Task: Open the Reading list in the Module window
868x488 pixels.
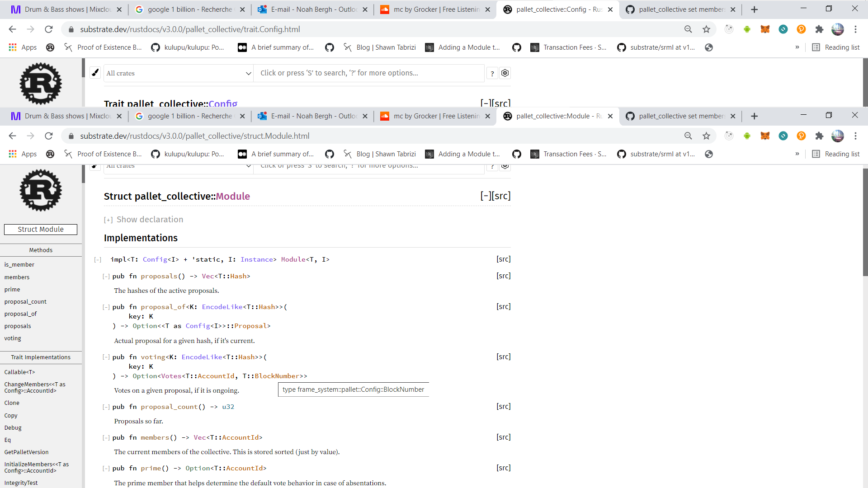Action: 836,154
